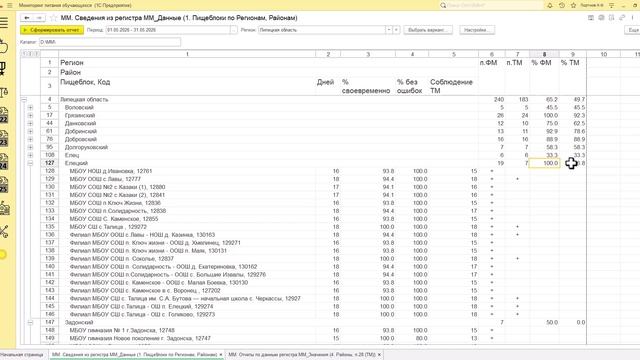This screenshot has height=360, width=640.
Task: Expand the Добринский district group
Action: [30, 131]
